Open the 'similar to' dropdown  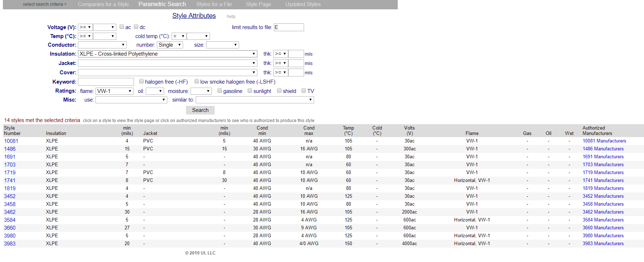click(255, 100)
